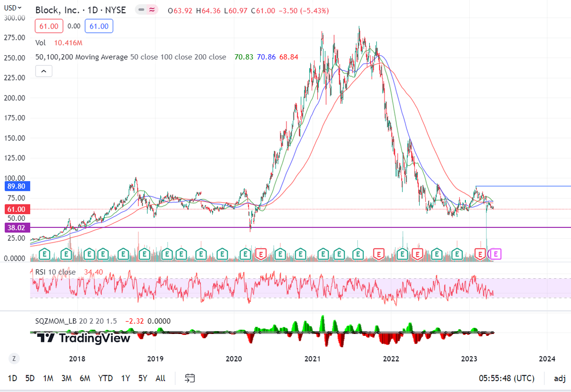Click the round Z button at bottom left
Image resolution: width=571 pixels, height=392 pixels.
(14, 358)
